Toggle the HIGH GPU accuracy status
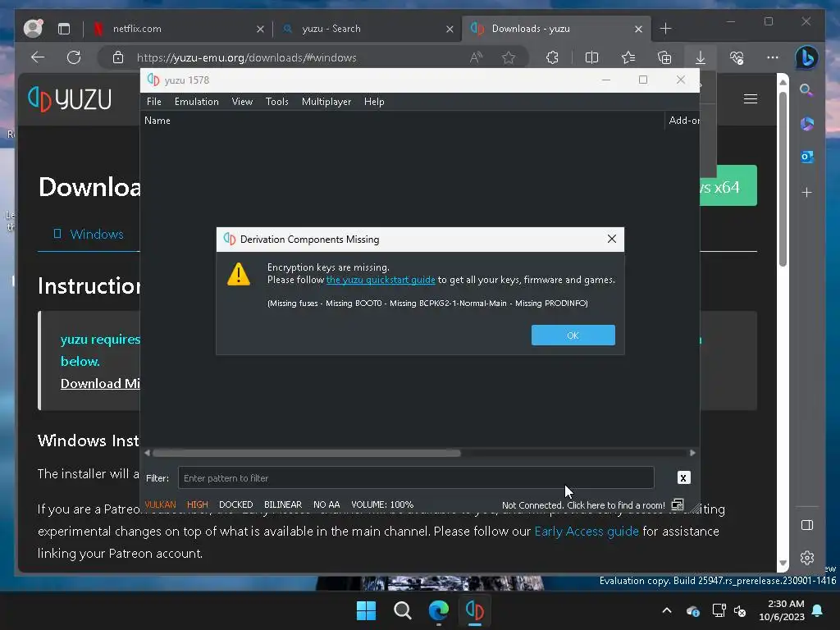Screen dimensions: 840x630 tap(197, 504)
